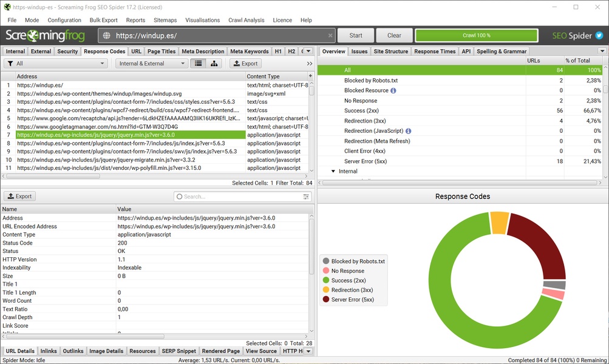Viewport: 609px width, 364px height.
Task: Switch to the Meta Description tab
Action: [x=203, y=51]
